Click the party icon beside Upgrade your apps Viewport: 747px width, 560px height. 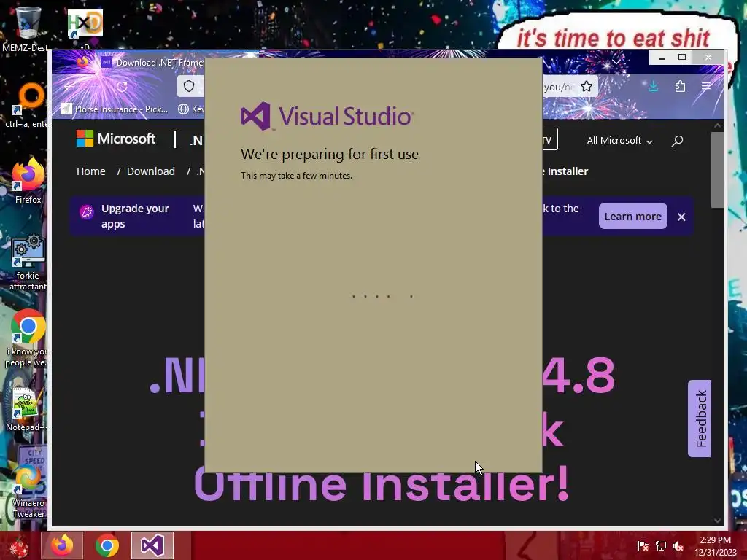86,212
